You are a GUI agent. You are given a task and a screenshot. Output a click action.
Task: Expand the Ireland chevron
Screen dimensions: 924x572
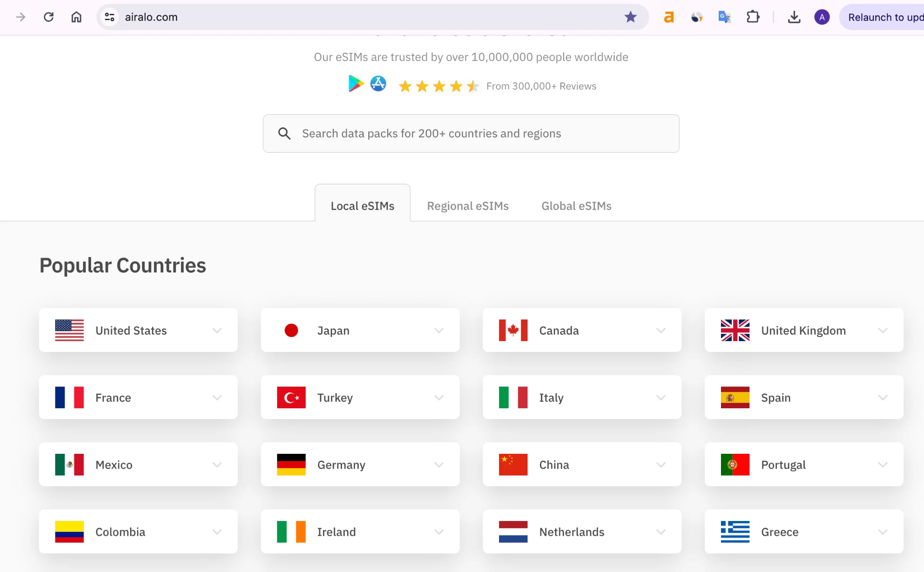[x=439, y=532]
